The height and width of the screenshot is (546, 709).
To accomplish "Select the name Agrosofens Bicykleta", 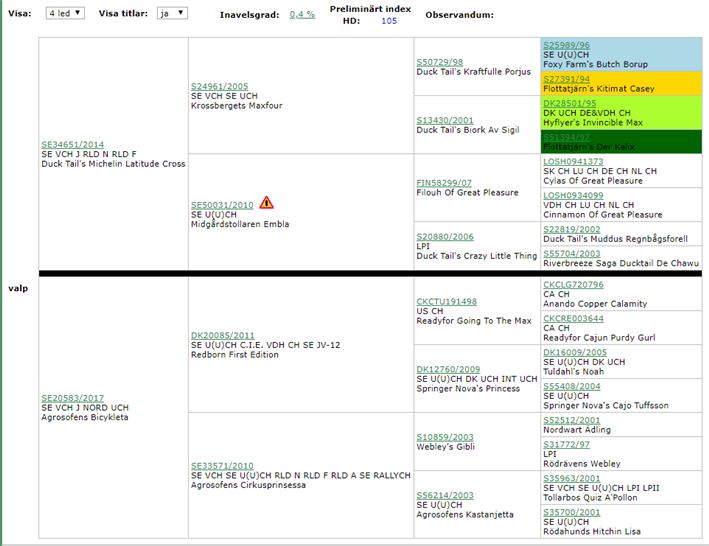I will (x=85, y=417).
